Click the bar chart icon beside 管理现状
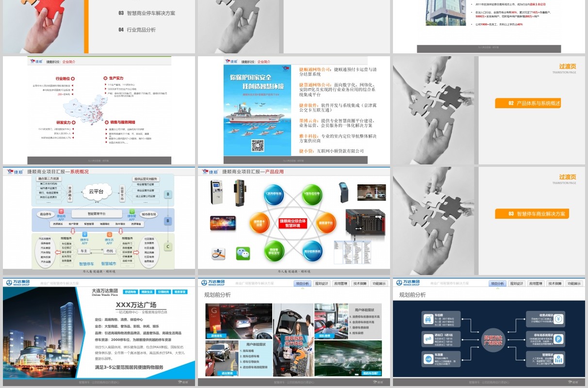 (x=559, y=359)
